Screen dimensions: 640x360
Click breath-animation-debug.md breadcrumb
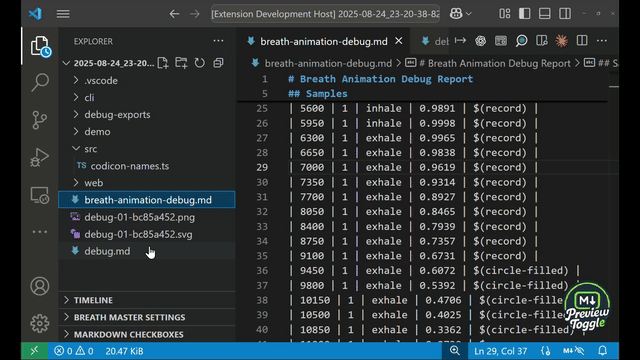click(x=328, y=63)
